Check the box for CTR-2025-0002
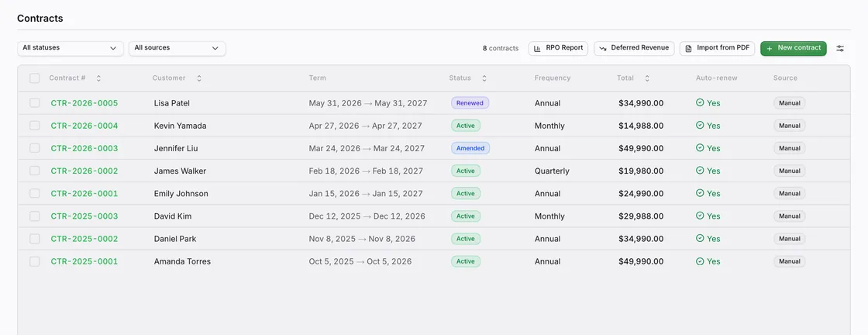 click(35, 239)
